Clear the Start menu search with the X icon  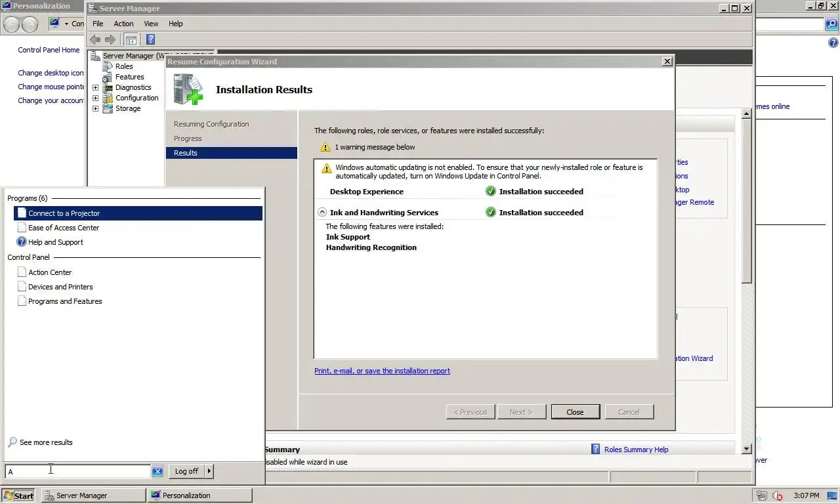(x=157, y=471)
